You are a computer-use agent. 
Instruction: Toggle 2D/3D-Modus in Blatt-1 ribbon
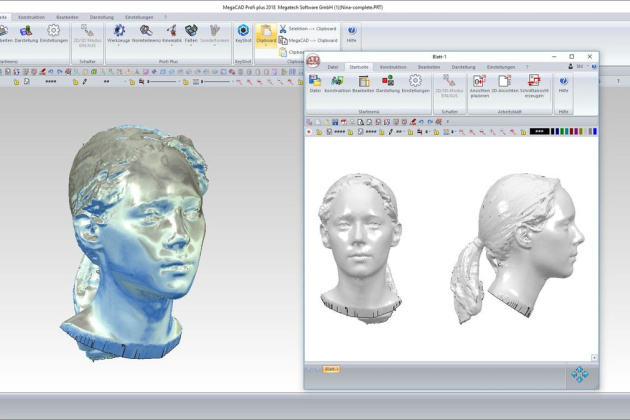tap(449, 86)
